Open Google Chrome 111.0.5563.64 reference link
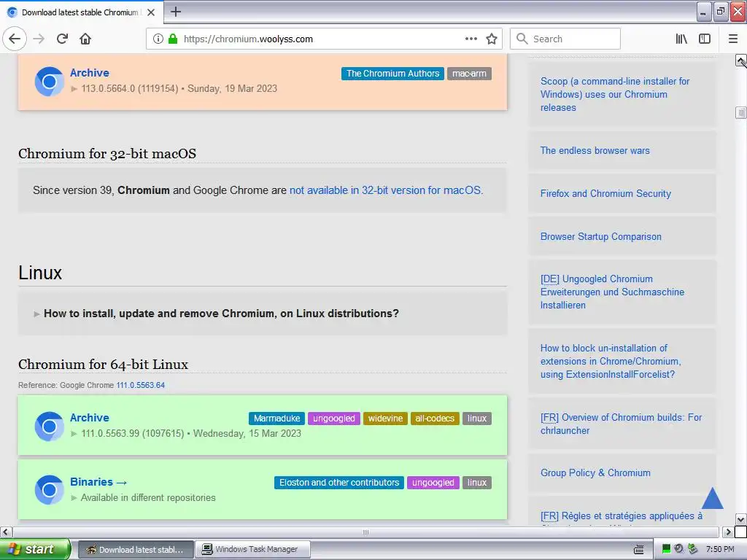The width and height of the screenshot is (747, 560). (x=141, y=385)
